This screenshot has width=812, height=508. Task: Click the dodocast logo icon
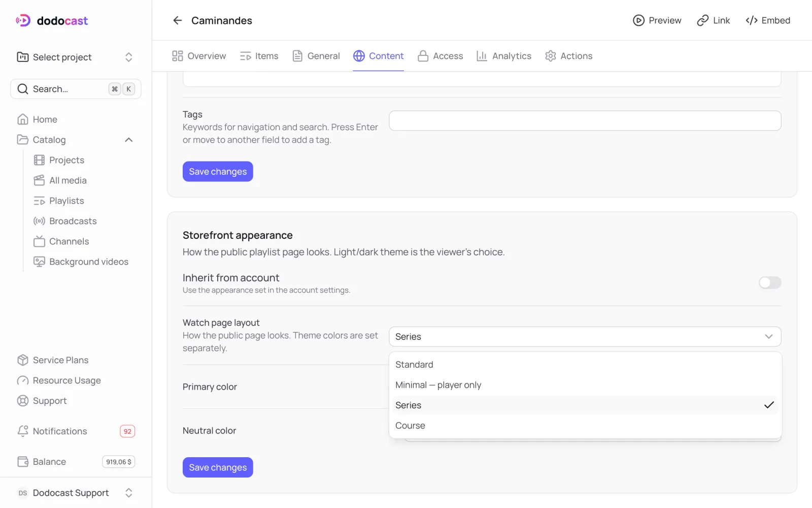23,20
